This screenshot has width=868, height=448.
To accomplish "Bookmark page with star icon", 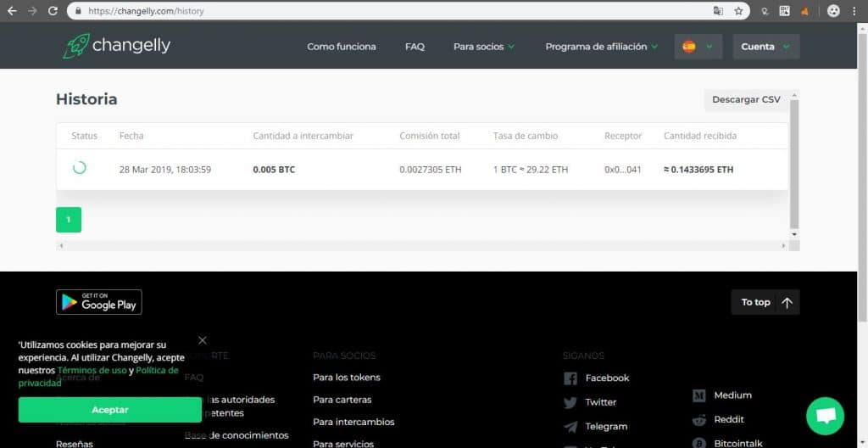I will pyautogui.click(x=738, y=10).
